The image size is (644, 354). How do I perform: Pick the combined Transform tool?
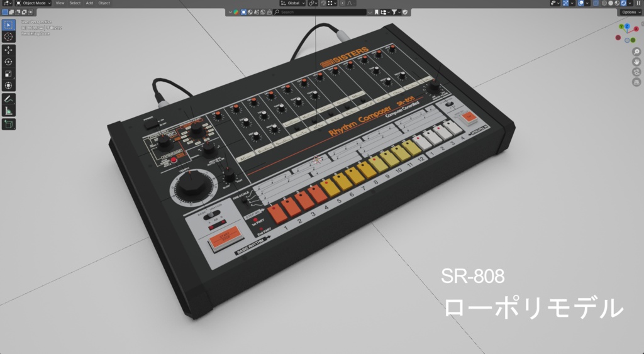8,86
